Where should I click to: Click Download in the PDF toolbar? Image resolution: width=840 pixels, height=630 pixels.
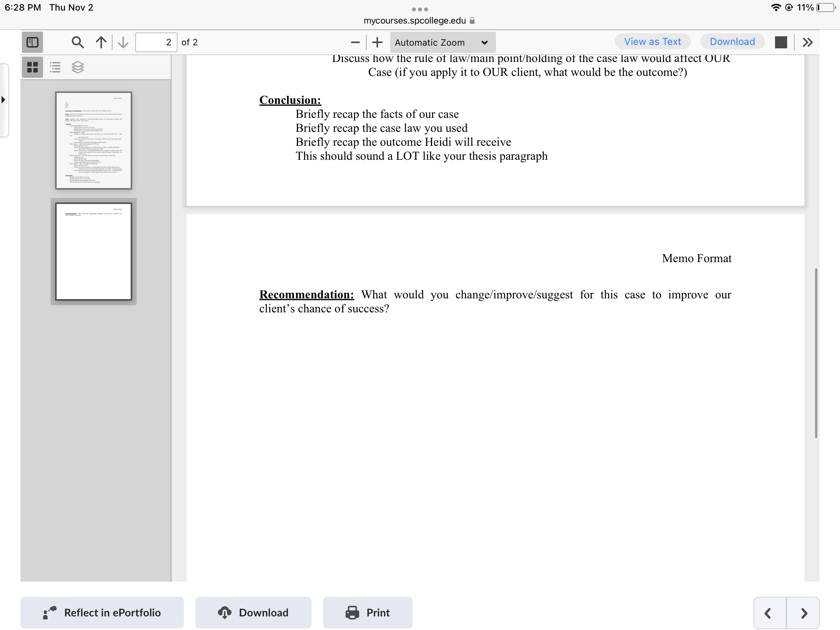pos(732,42)
